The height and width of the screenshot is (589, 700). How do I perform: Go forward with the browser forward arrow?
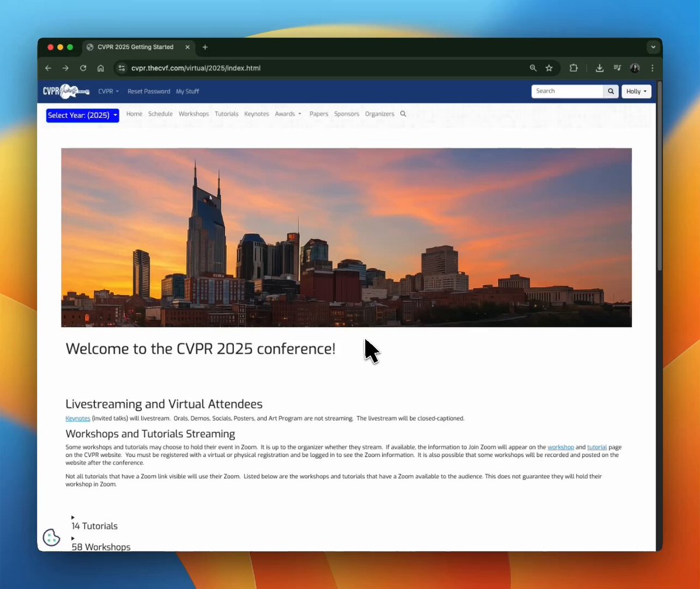click(x=65, y=68)
